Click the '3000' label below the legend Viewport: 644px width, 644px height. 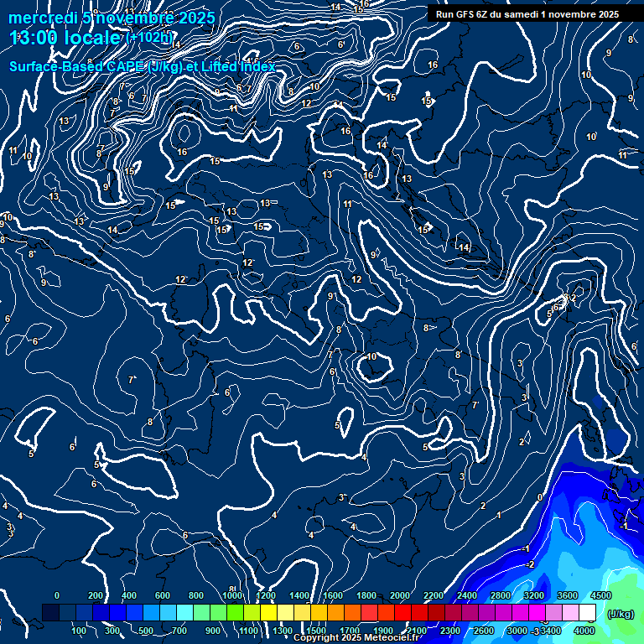click(x=517, y=631)
